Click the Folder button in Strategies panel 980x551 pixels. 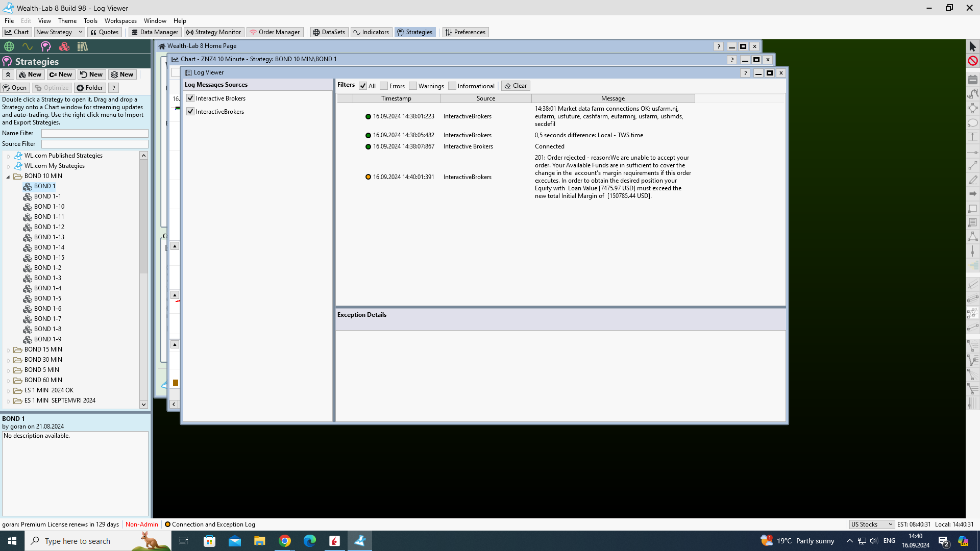pyautogui.click(x=89, y=88)
